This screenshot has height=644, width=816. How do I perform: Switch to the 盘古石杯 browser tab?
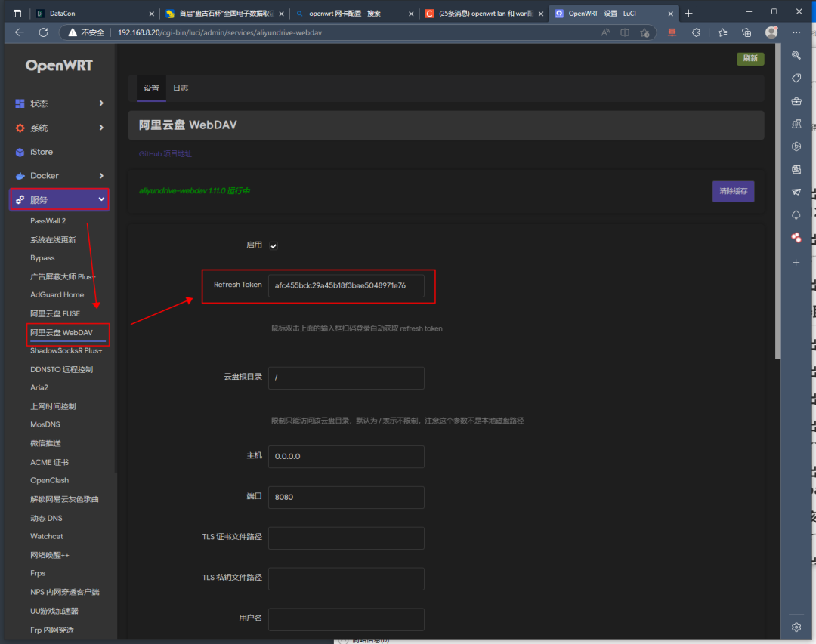(227, 14)
